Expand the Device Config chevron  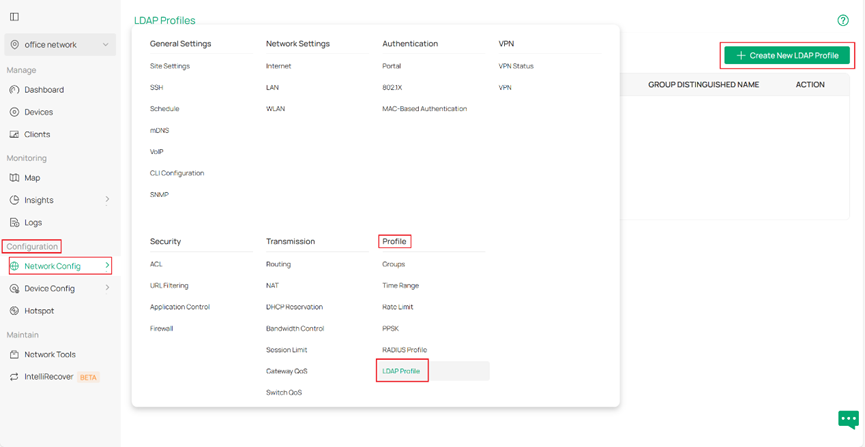click(107, 288)
